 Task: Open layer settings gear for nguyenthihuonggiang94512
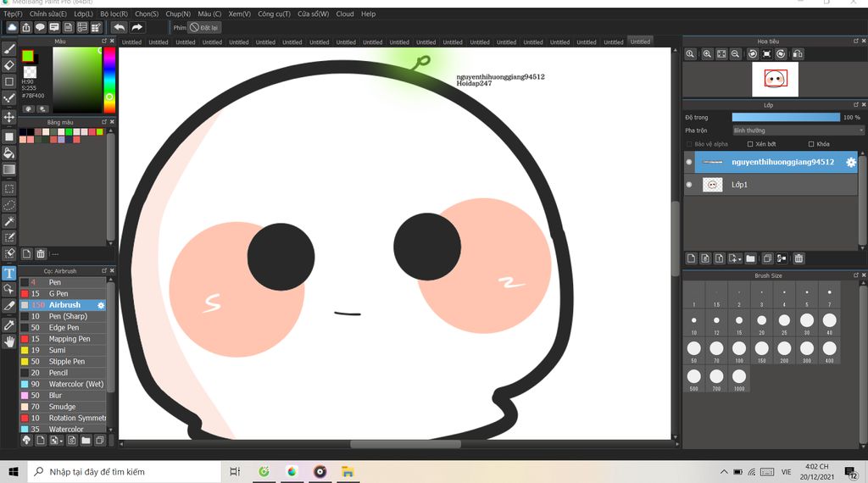[851, 162]
